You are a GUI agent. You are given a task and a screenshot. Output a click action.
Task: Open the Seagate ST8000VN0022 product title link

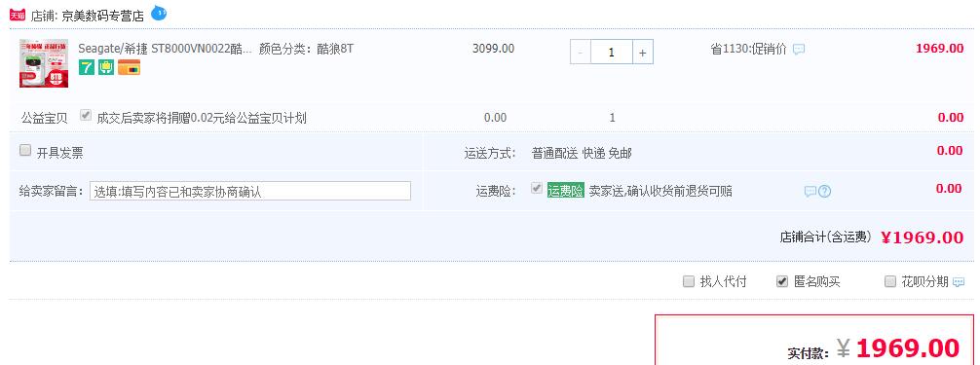coord(165,48)
